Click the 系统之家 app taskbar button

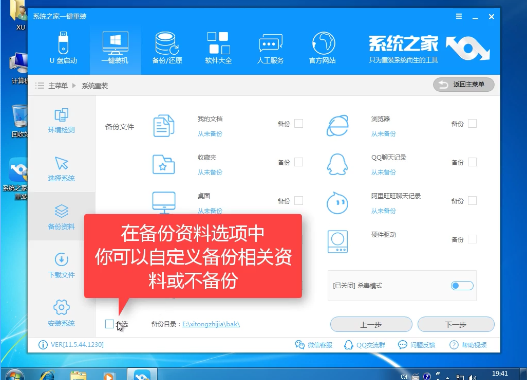click(142, 375)
